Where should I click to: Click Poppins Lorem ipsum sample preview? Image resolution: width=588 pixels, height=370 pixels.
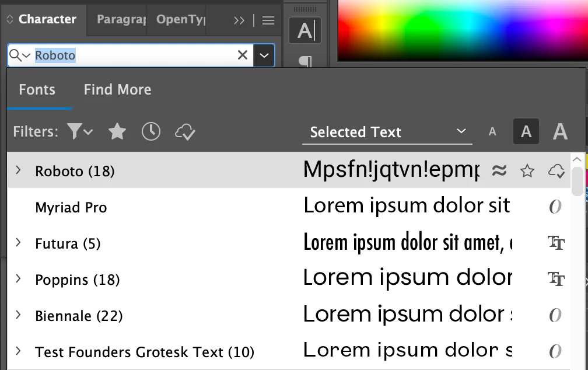click(x=408, y=278)
